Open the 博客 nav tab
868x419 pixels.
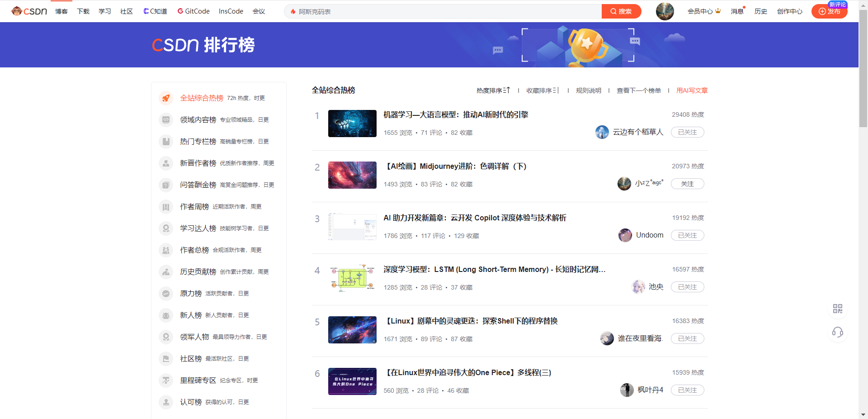(x=61, y=11)
